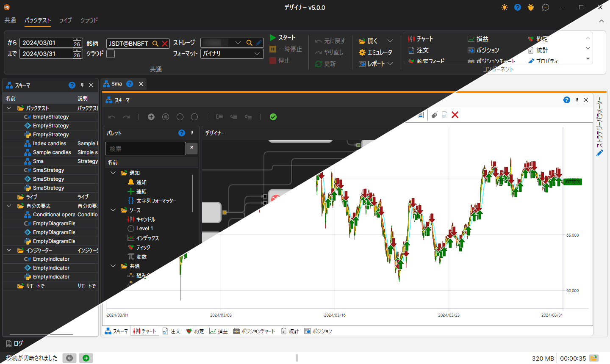Click the palette 検索 search field

(145, 149)
